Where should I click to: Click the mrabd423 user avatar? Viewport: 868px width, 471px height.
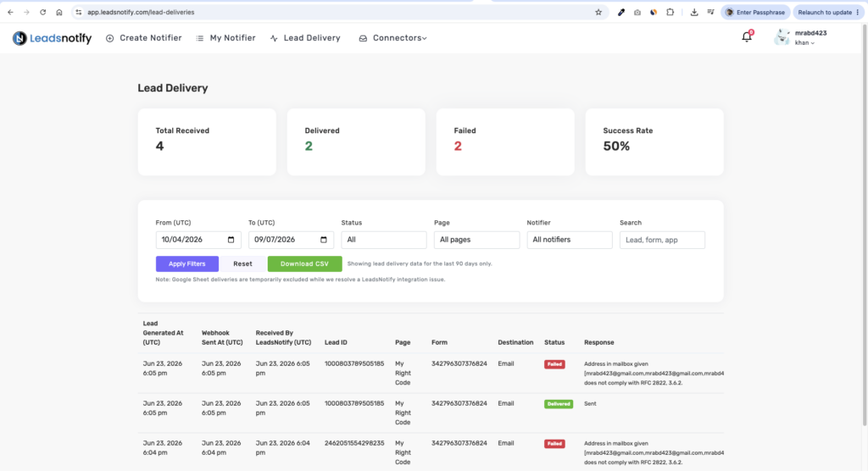[x=782, y=37]
